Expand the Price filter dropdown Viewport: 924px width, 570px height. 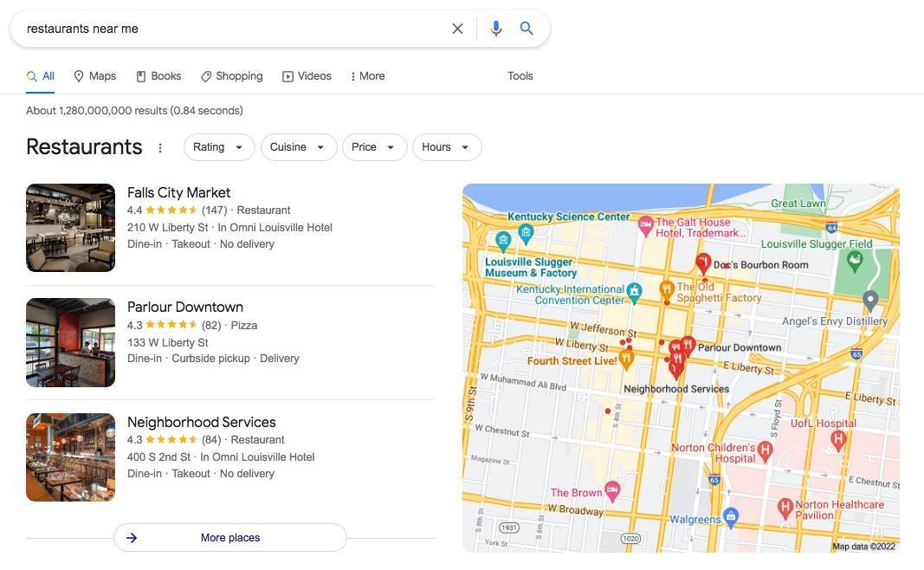374,147
